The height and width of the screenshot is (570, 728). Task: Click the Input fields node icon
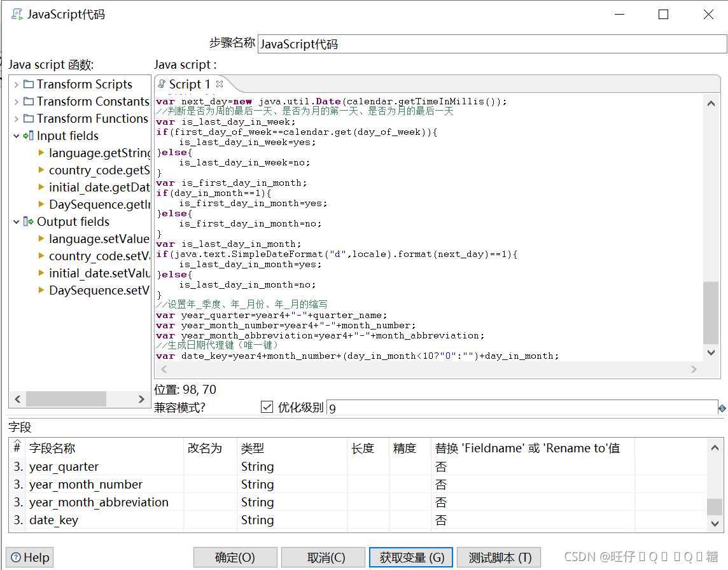[x=29, y=136]
